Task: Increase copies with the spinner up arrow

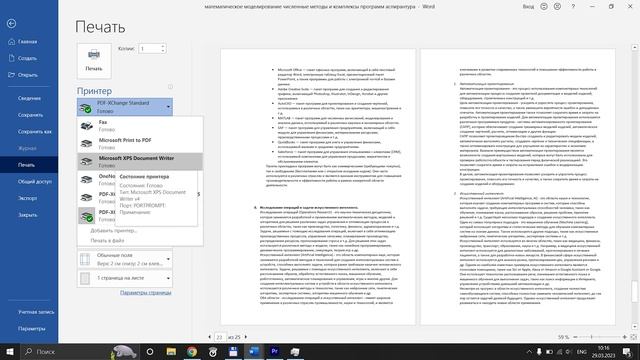Action: [x=163, y=46]
